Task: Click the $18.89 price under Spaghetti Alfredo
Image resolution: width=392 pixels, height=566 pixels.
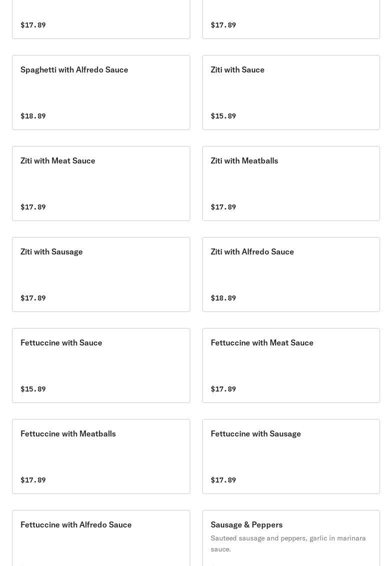Action: coord(33,116)
